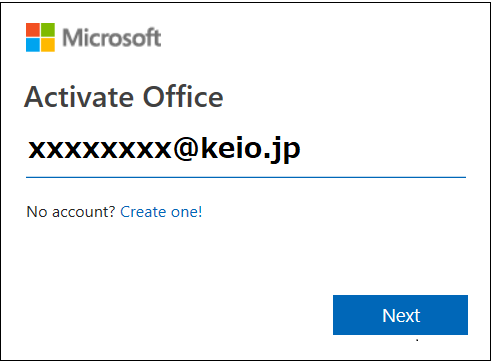Click the keio.jp domain in the email

251,149
